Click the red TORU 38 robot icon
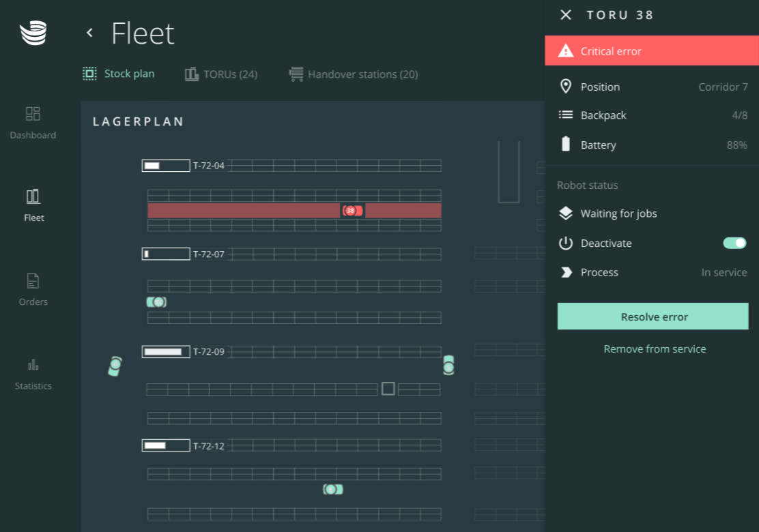The image size is (759, 532). coord(352,211)
